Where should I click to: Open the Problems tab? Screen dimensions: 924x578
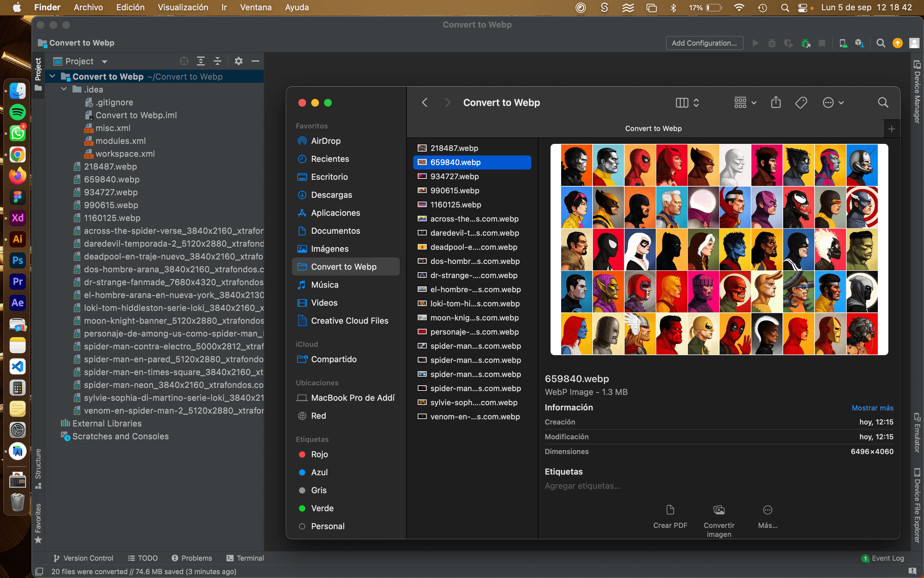pyautogui.click(x=192, y=558)
